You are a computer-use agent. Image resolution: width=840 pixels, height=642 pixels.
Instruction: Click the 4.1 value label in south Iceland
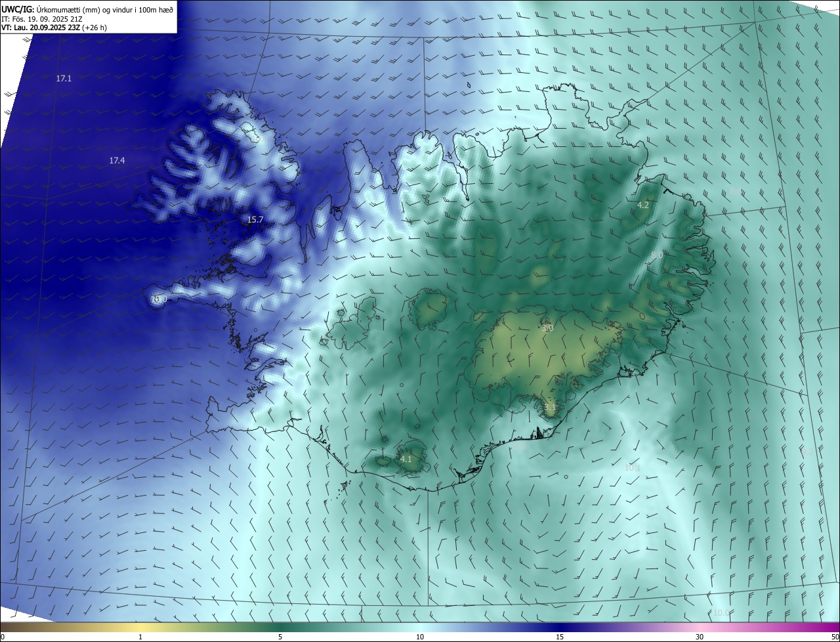[x=406, y=459]
